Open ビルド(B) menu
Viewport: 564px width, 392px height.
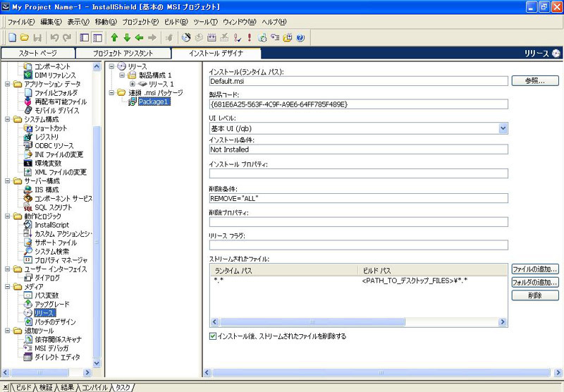[x=176, y=22]
